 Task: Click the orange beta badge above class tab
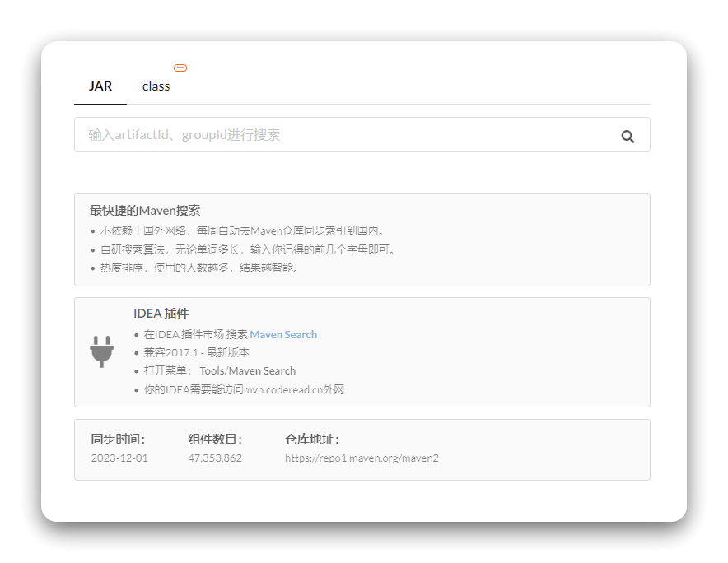(180, 67)
